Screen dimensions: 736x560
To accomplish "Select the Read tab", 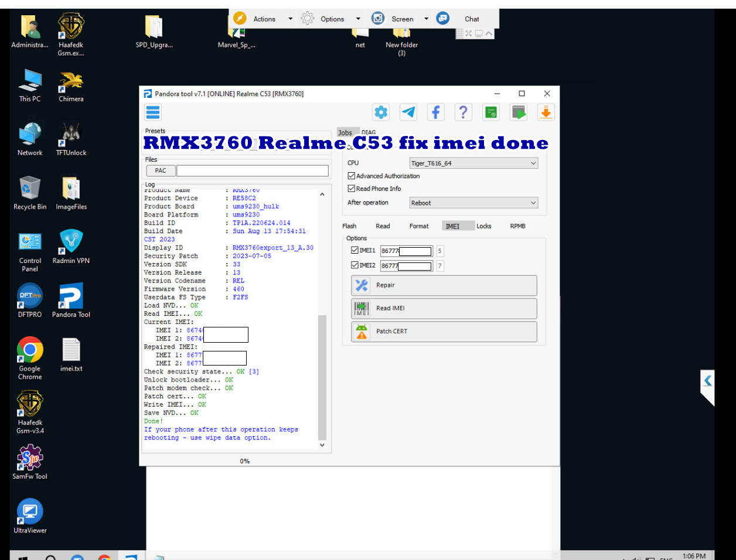I will 383,226.
